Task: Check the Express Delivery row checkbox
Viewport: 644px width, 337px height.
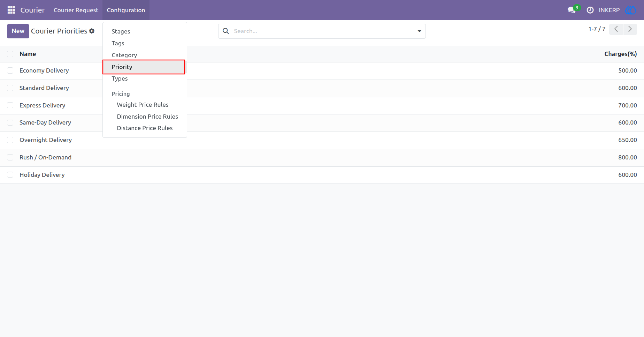Action: (10, 105)
